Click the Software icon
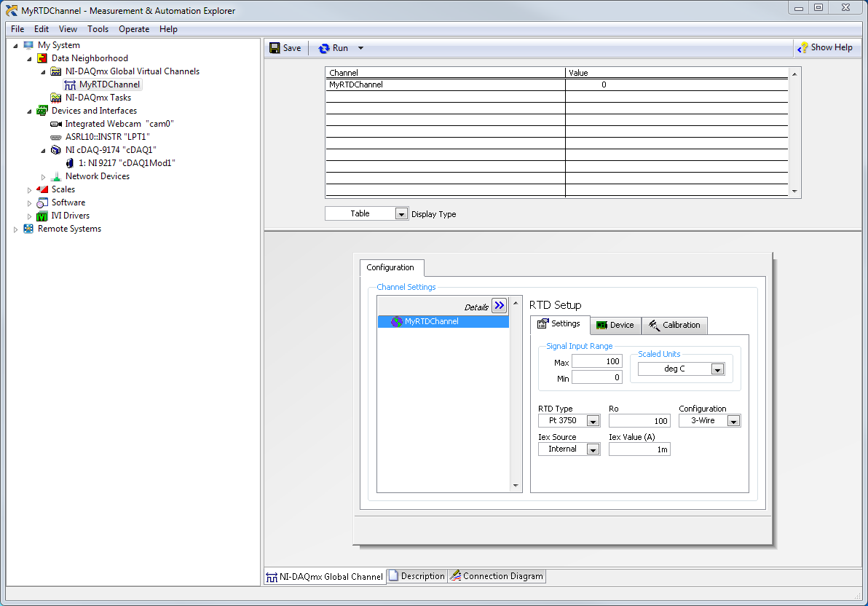This screenshot has height=606, width=868. click(42, 202)
